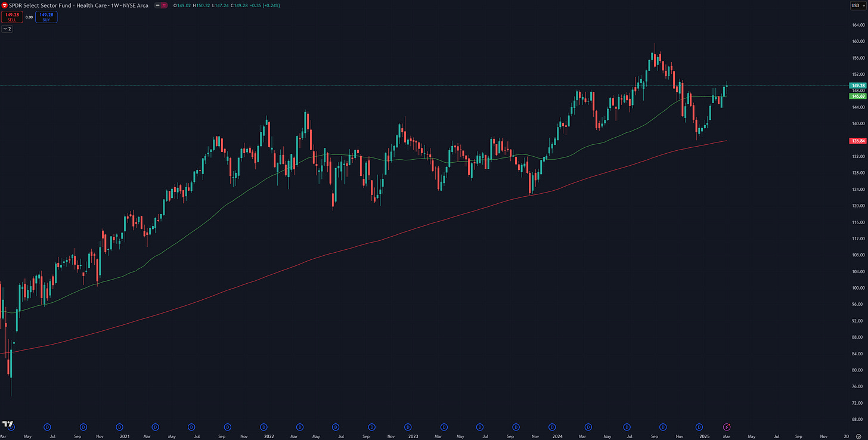868x440 pixels.
Task: Click the 2025 label on the time axis
Action: coord(704,436)
